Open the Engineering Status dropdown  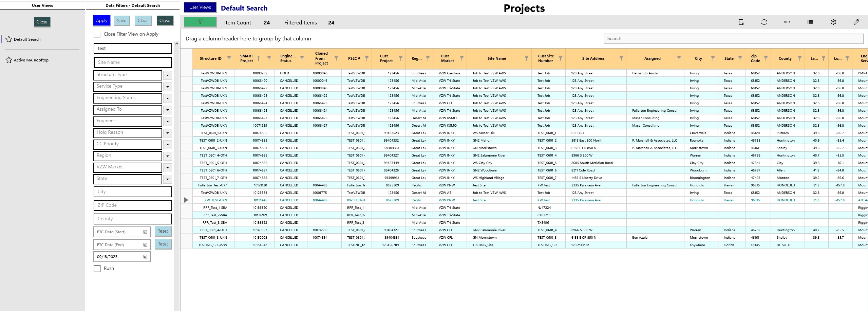[x=168, y=98]
